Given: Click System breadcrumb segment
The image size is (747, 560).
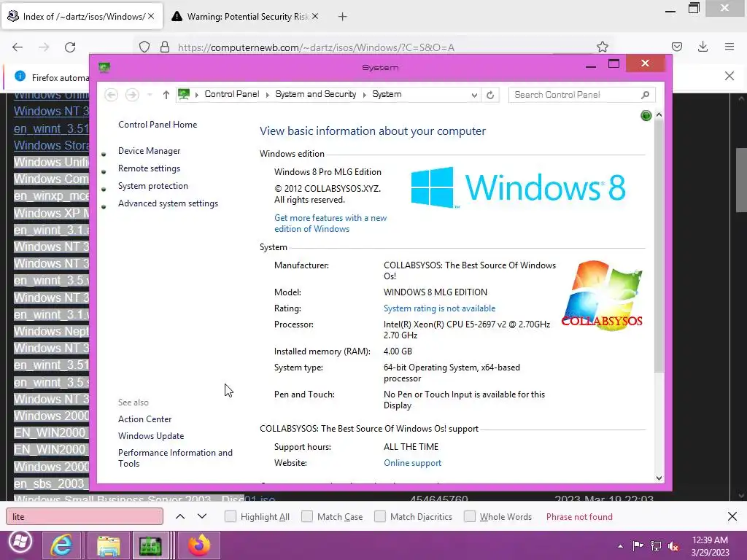Looking at the screenshot, I should coord(387,94).
